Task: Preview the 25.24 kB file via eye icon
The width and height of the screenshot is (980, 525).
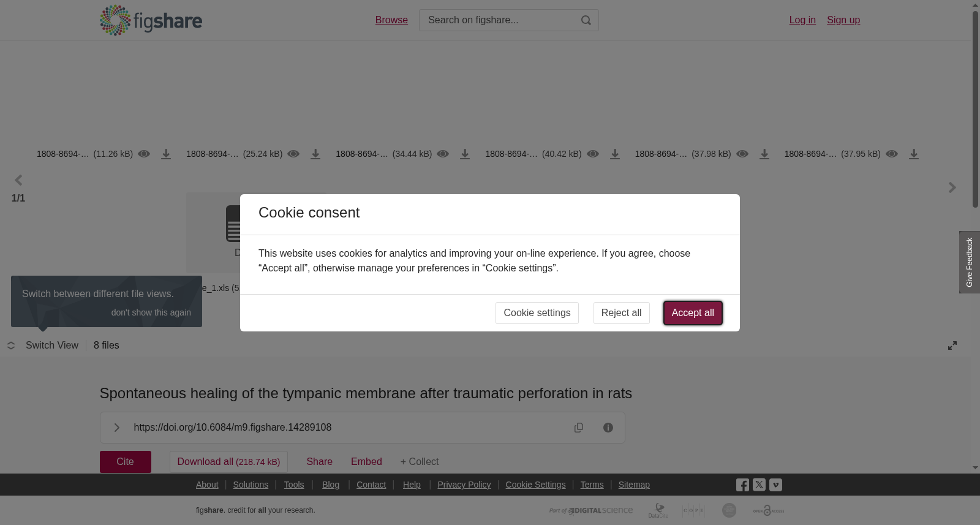Action: pos(293,154)
